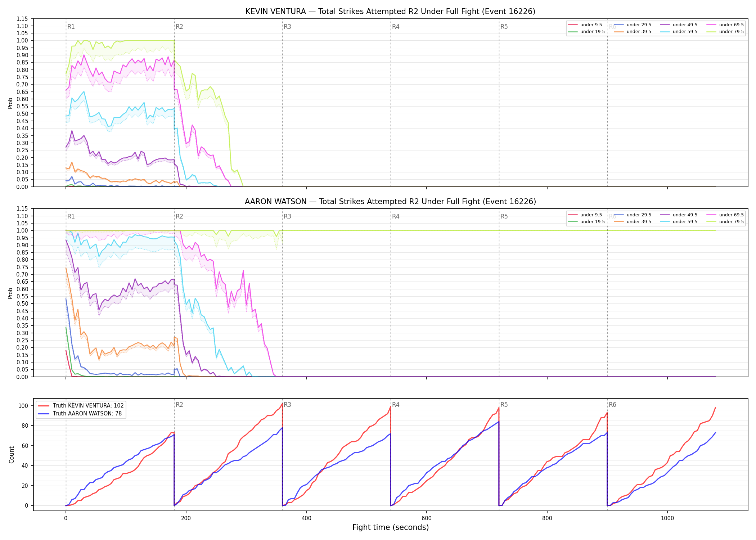Click y-axis tick 100 on Count chart
This screenshot has width=756, height=540.
coord(23,406)
